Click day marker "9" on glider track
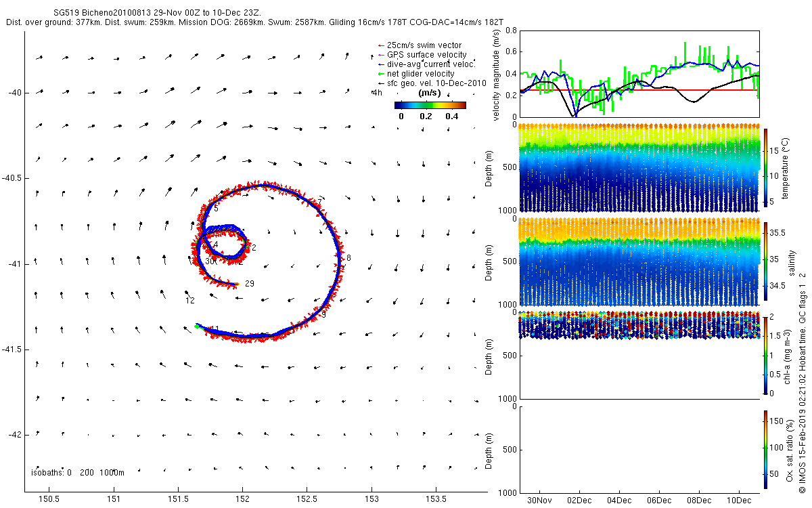 (324, 315)
